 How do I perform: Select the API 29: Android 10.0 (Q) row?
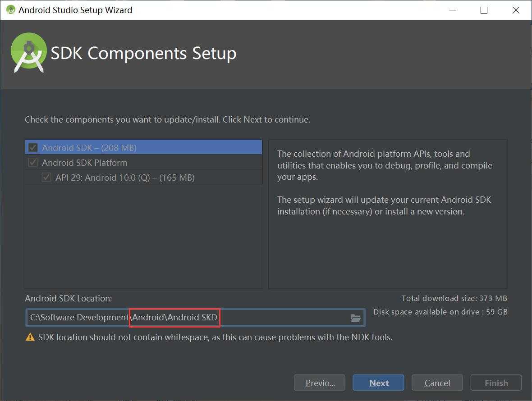pos(143,177)
